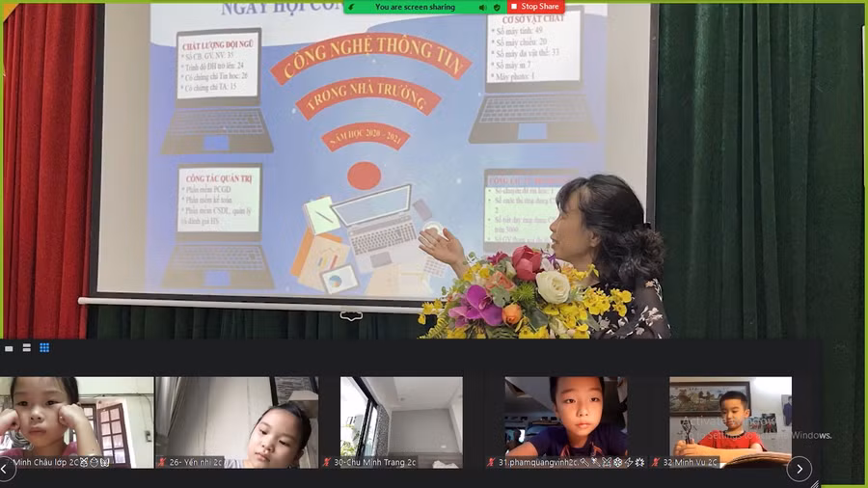Stop the screen share

(535, 7)
